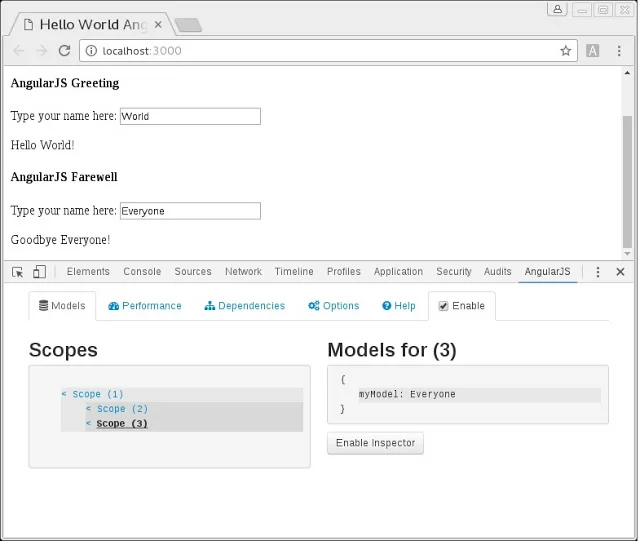Image resolution: width=640 pixels, height=541 pixels.
Task: Select Scope (2) in the scope tree
Action: (x=122, y=409)
